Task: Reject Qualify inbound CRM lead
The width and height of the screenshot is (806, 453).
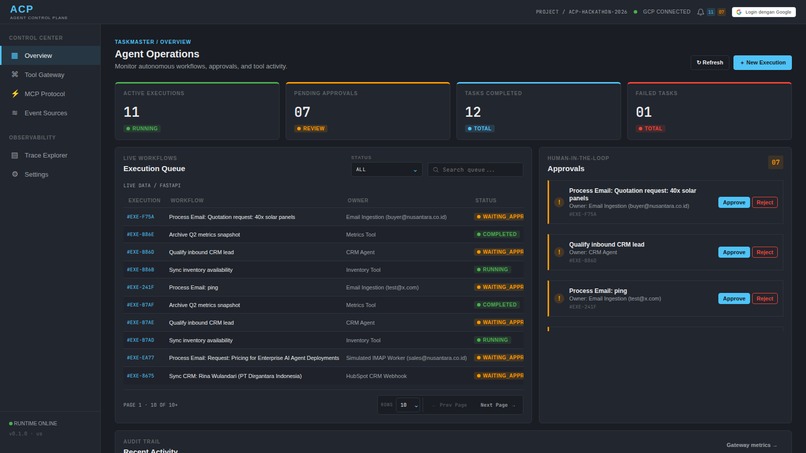Action: [x=764, y=252]
